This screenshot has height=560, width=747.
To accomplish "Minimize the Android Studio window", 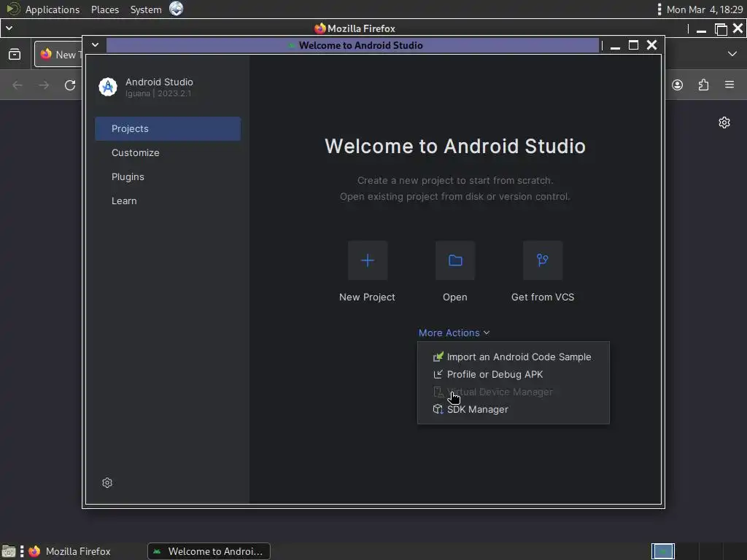I will point(615,45).
